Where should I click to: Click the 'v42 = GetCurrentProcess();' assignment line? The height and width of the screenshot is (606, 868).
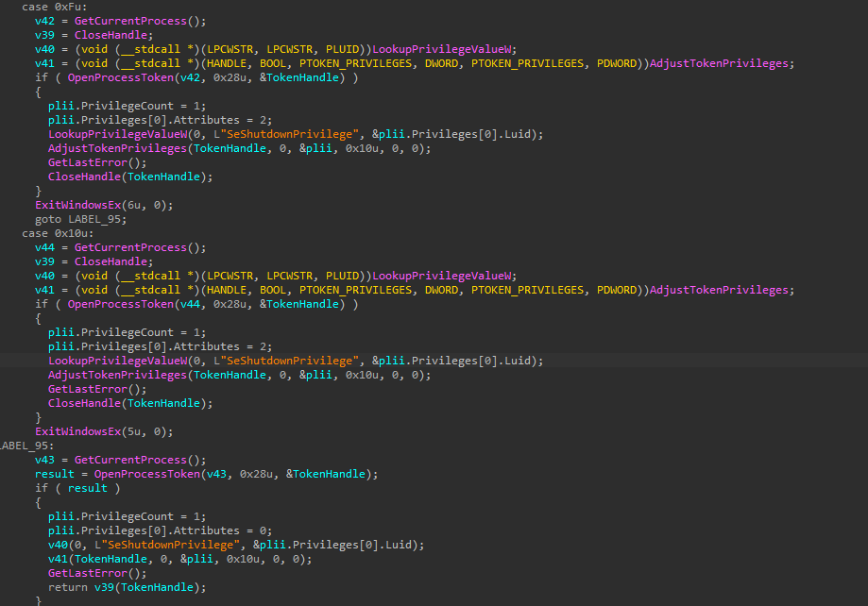(120, 21)
